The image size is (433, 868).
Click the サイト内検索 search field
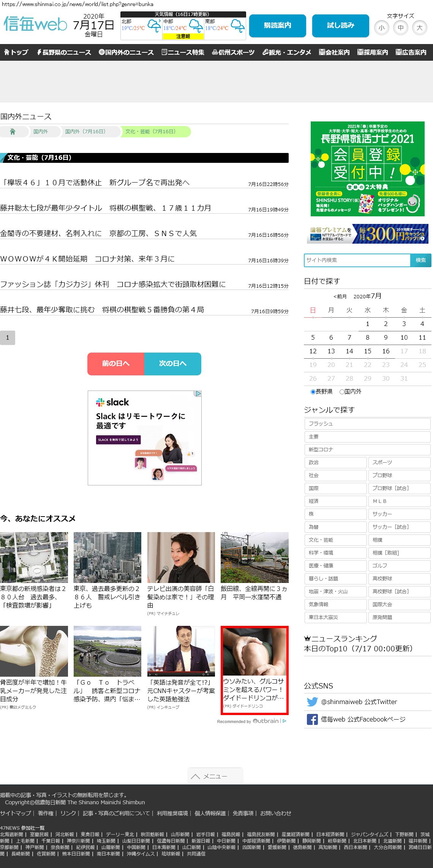pos(357,260)
